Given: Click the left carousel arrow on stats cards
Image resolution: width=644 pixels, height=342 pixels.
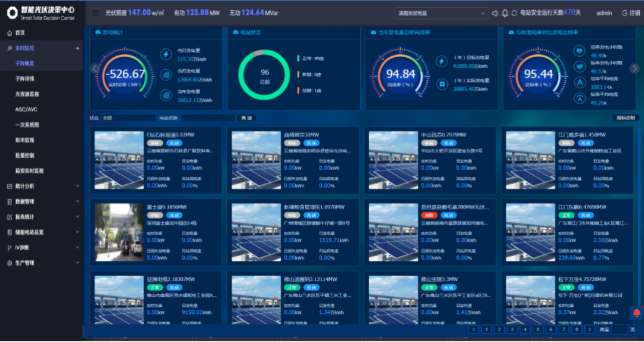Looking at the screenshot, I should tap(94, 69).
